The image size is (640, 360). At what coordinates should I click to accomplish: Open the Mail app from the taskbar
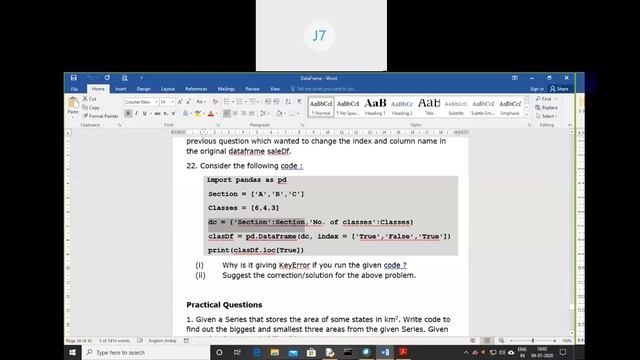coord(293,352)
